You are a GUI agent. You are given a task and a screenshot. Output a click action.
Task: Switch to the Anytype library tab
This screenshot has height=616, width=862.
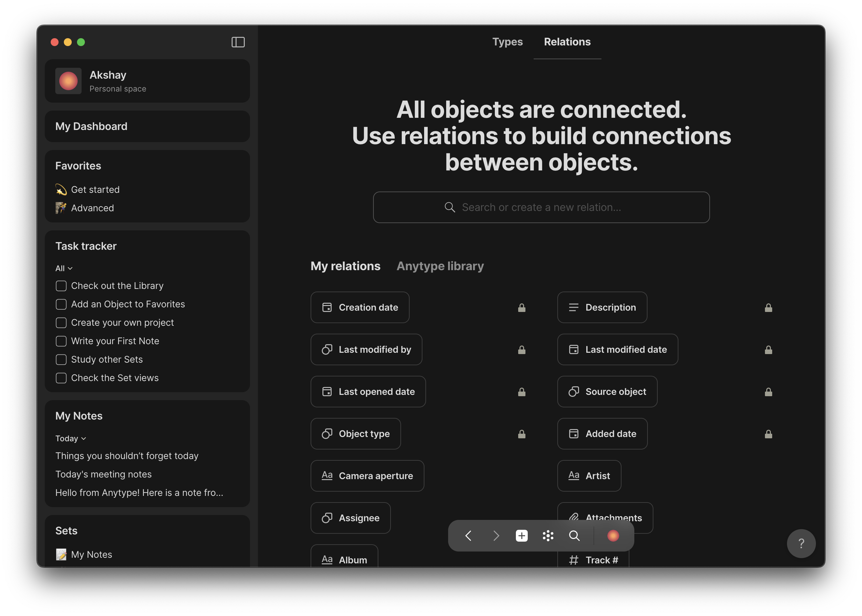(x=440, y=266)
